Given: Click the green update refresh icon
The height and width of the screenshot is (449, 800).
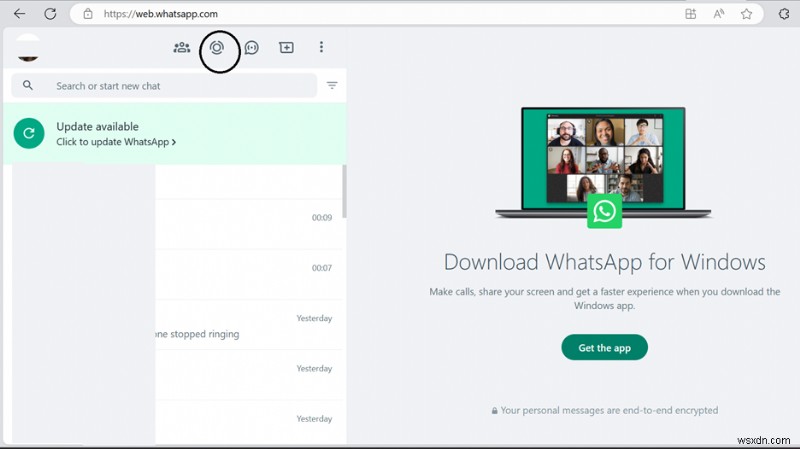Looking at the screenshot, I should 29,133.
